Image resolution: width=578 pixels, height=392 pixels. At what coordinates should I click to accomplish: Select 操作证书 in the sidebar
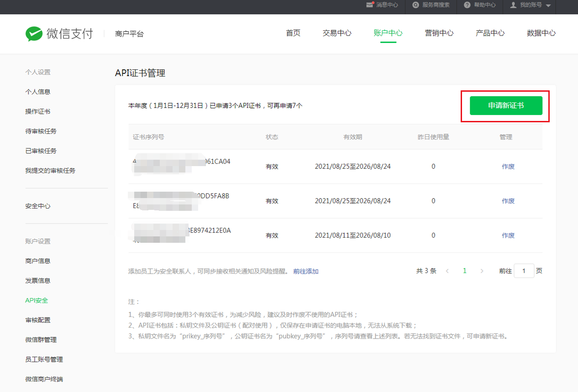tap(38, 111)
